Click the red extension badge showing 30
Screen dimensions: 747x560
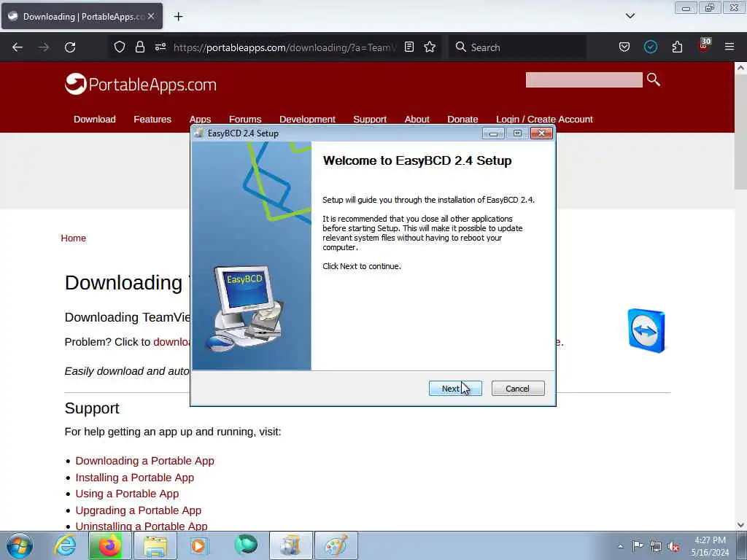click(704, 44)
